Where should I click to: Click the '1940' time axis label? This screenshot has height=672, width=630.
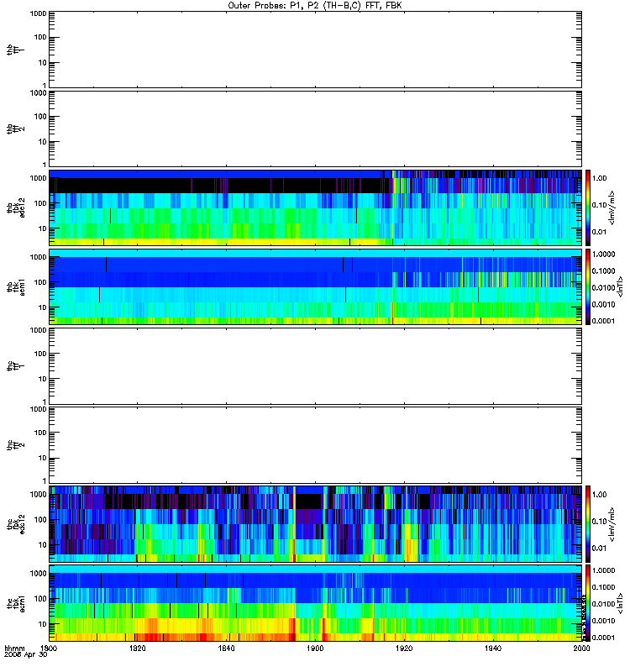point(493,648)
